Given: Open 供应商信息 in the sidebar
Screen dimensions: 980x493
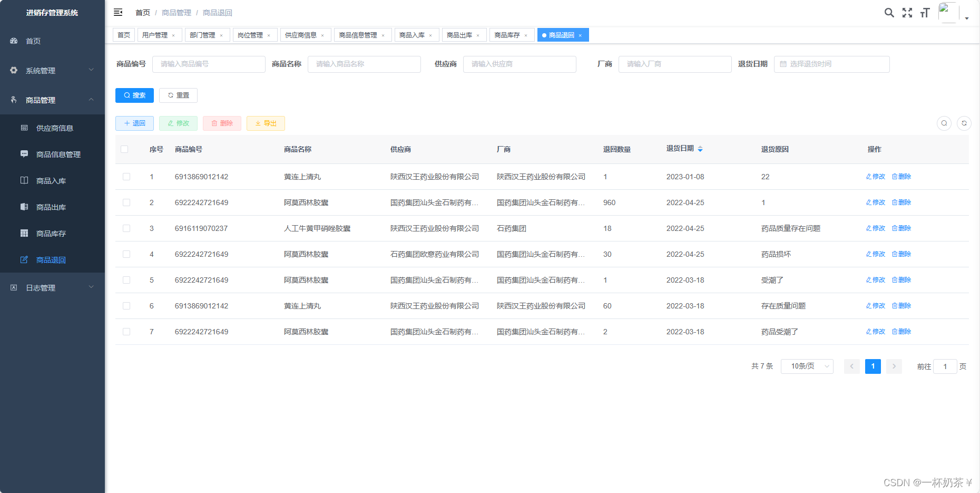Looking at the screenshot, I should [x=52, y=128].
